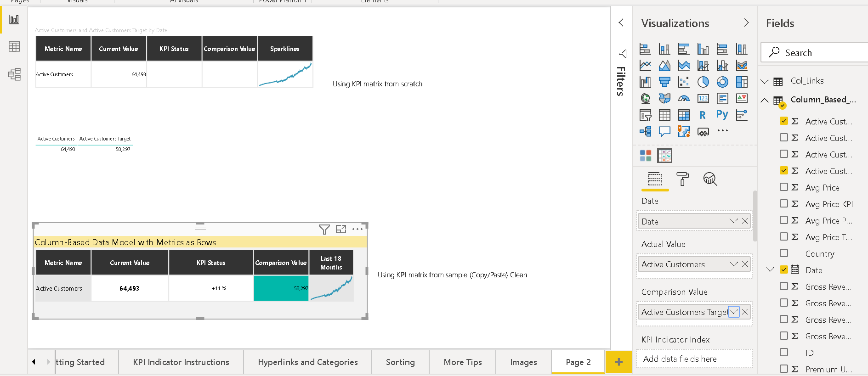Add a new report page
The height and width of the screenshot is (376, 868).
[x=619, y=362]
